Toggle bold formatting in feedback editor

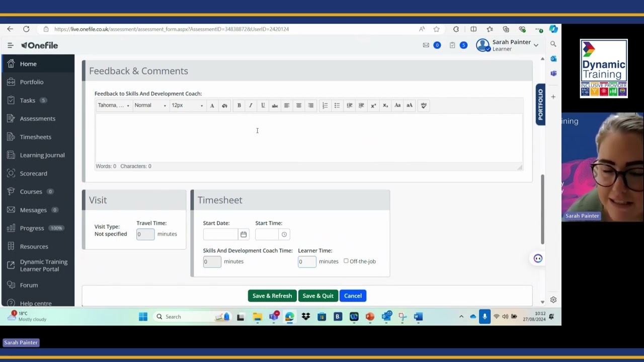(x=239, y=106)
